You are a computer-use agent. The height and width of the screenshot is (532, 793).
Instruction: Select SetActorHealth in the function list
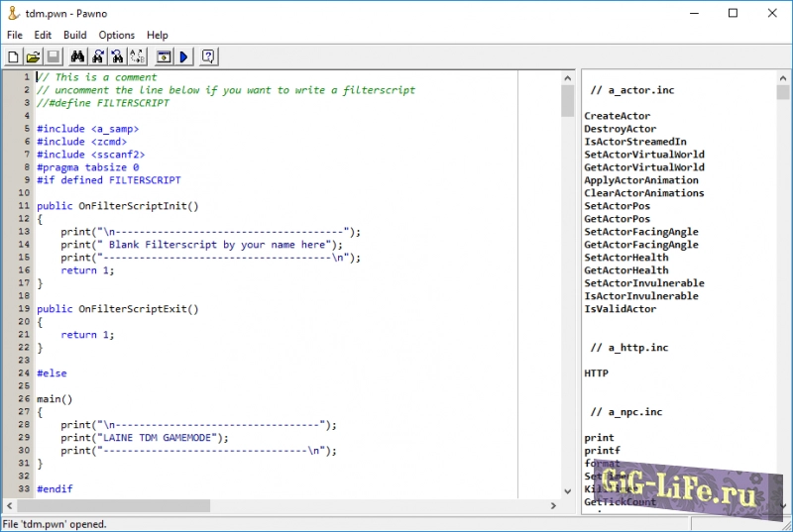click(625, 258)
